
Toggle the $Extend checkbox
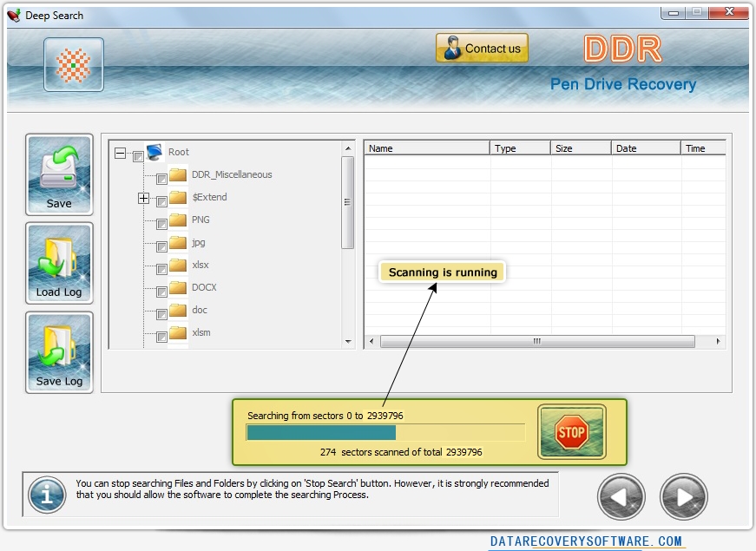(x=161, y=201)
